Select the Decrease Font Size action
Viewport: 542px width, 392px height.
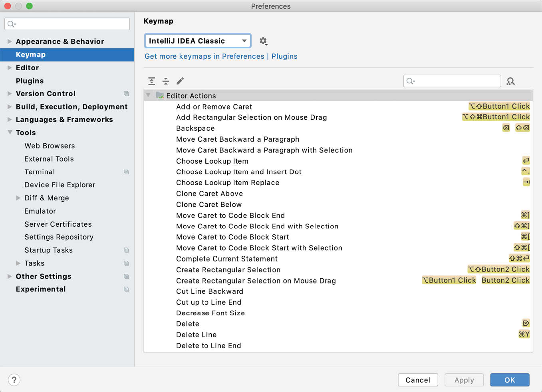(338, 313)
